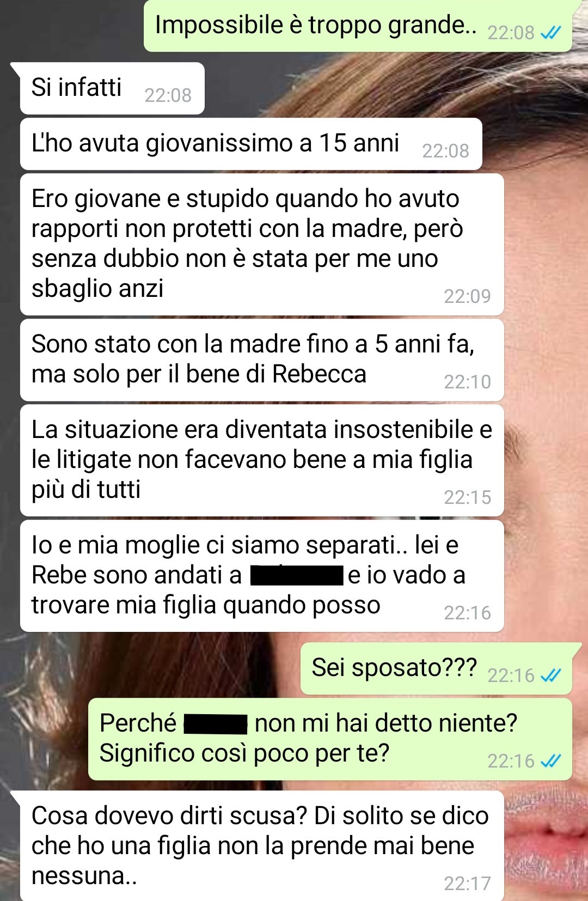The image size is (588, 901).
Task: Select message 'L'ho avuta giovanissimo a 15 anni'
Action: click(251, 144)
